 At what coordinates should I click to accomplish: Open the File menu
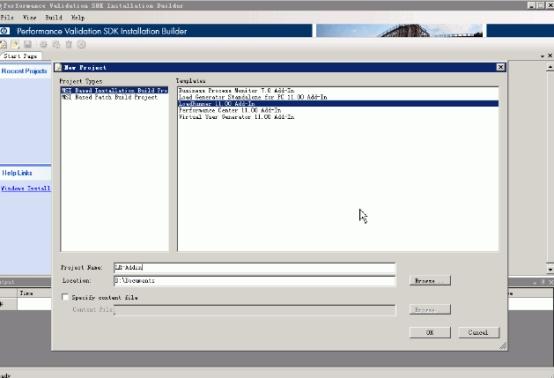pyautogui.click(x=7, y=17)
